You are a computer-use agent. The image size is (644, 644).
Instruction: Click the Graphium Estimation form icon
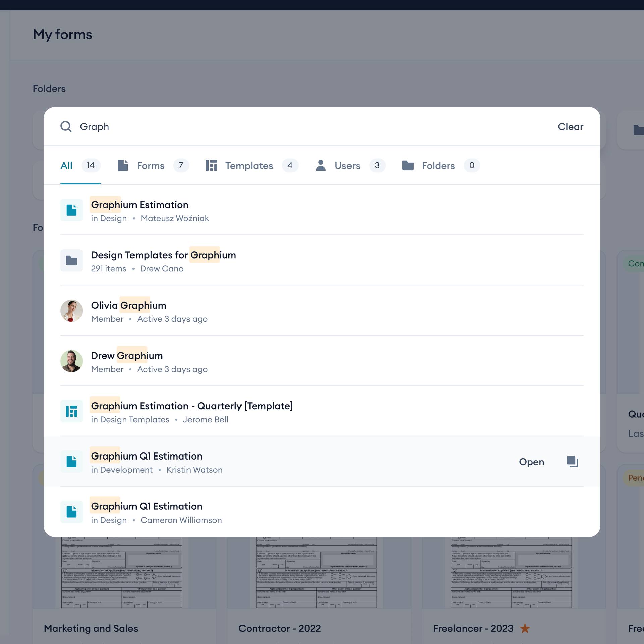[71, 210]
